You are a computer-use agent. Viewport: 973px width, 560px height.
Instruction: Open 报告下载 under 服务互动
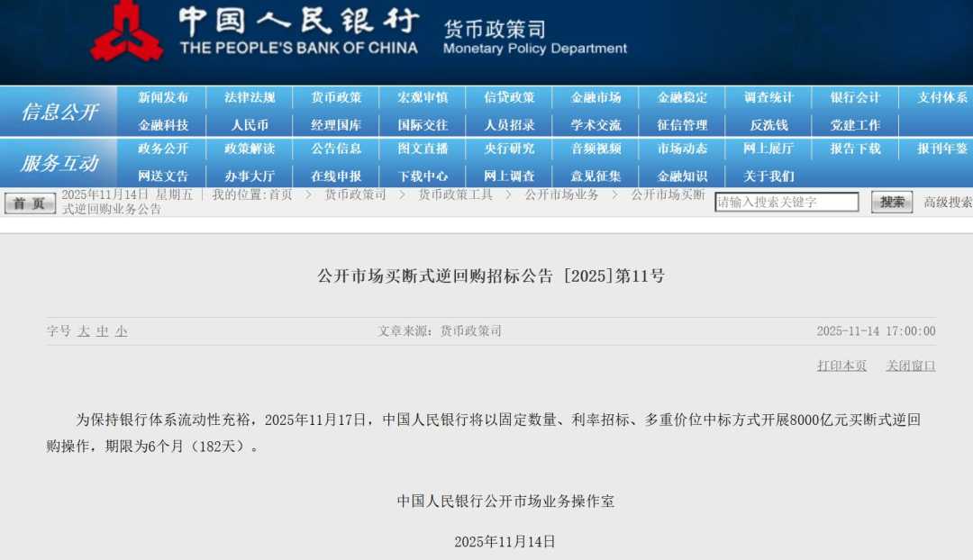tap(855, 149)
